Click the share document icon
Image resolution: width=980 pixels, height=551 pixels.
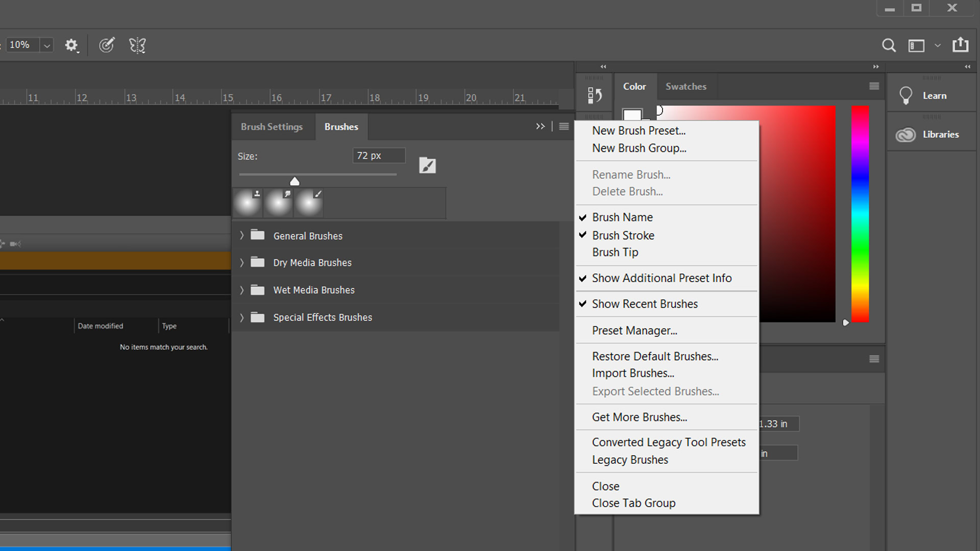(x=960, y=45)
